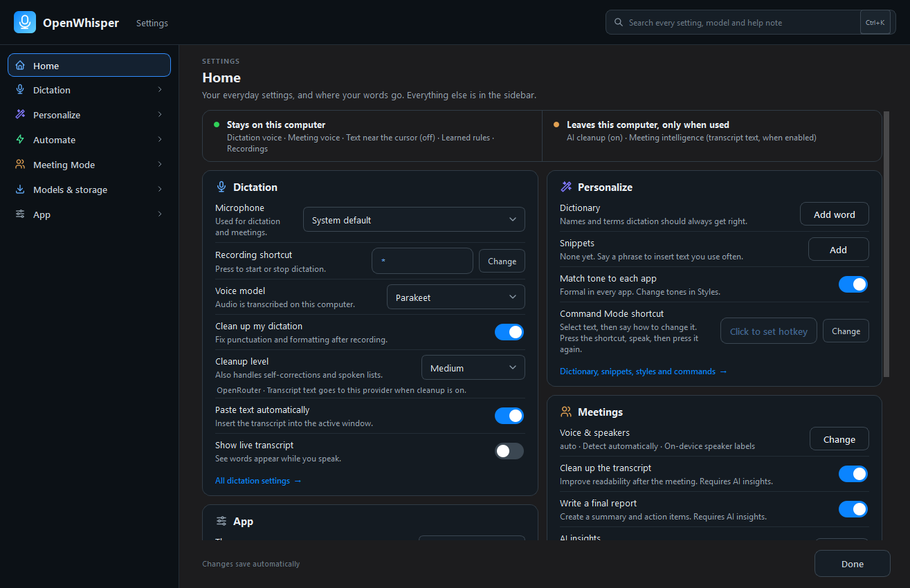910x588 pixels.
Task: Expand the Meeting Mode sidebar chevron
Action: tap(160, 165)
